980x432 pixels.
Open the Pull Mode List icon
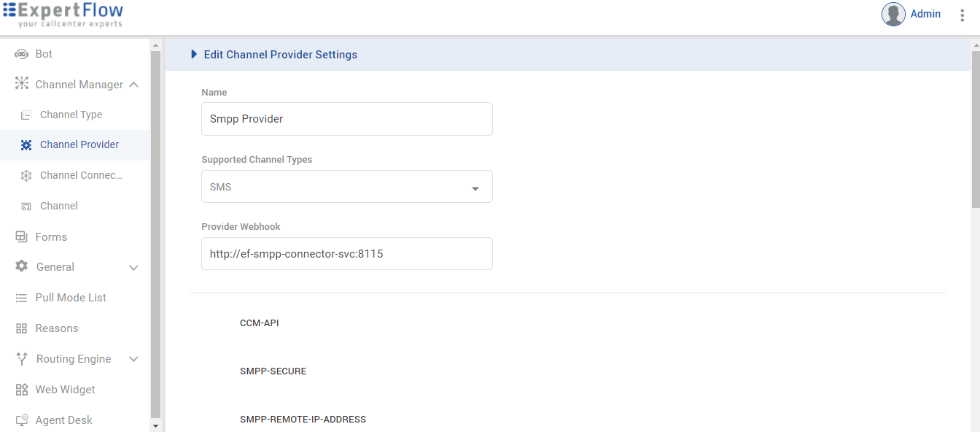coord(21,297)
